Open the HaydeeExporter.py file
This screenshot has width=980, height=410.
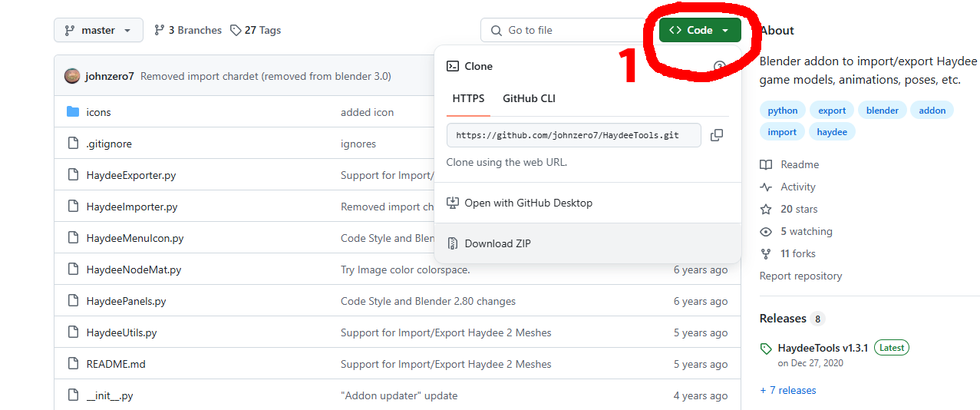click(x=131, y=175)
